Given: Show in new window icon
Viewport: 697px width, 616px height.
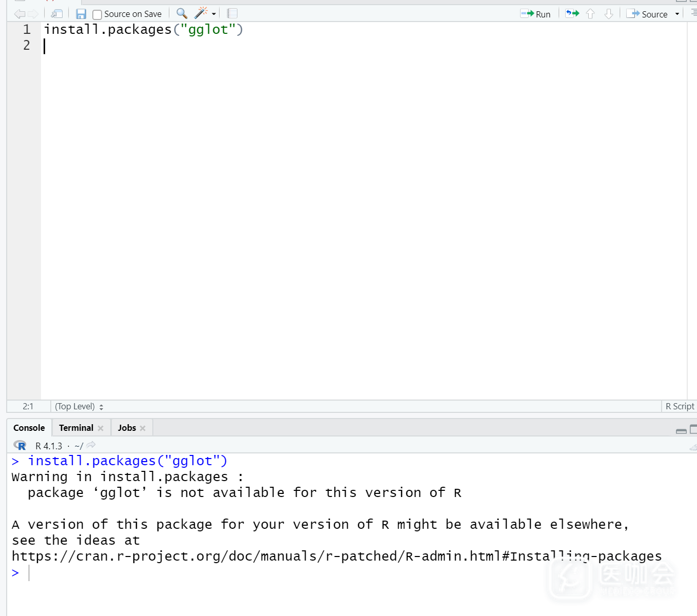Looking at the screenshot, I should [x=56, y=14].
